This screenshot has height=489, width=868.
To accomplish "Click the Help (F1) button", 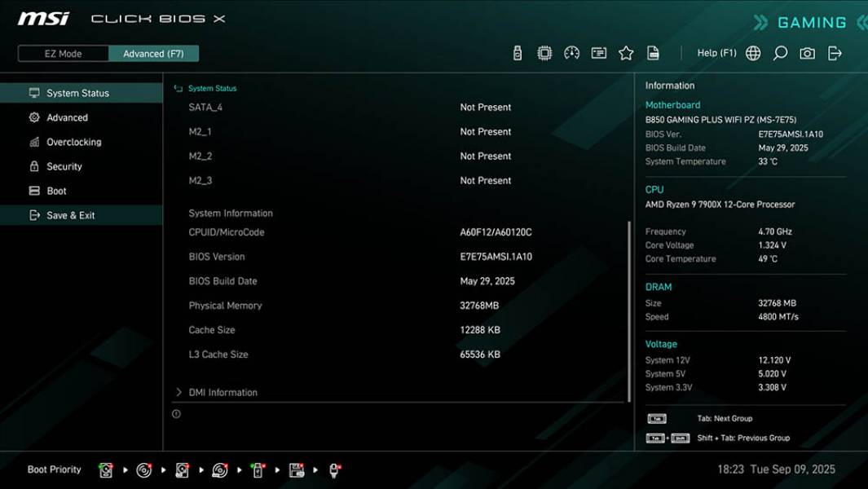I will coord(715,52).
